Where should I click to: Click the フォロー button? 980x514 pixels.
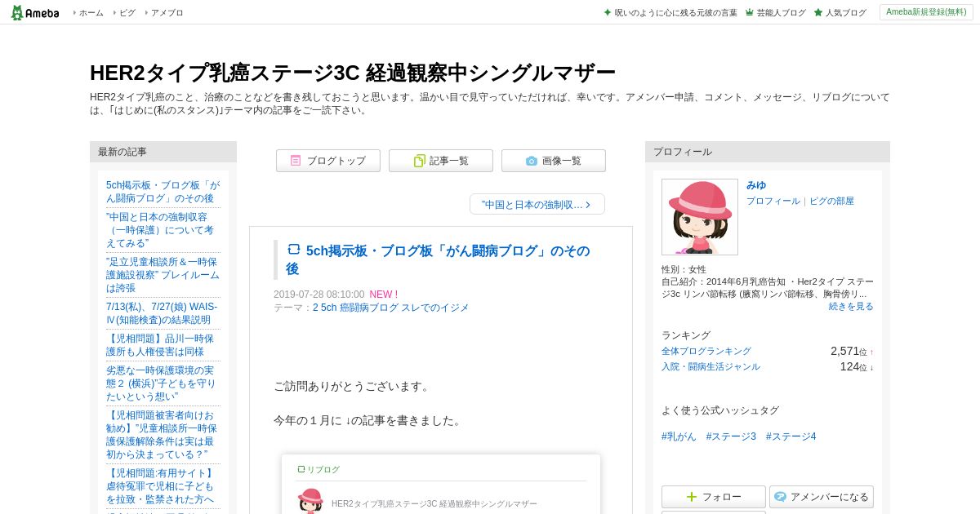(x=714, y=497)
